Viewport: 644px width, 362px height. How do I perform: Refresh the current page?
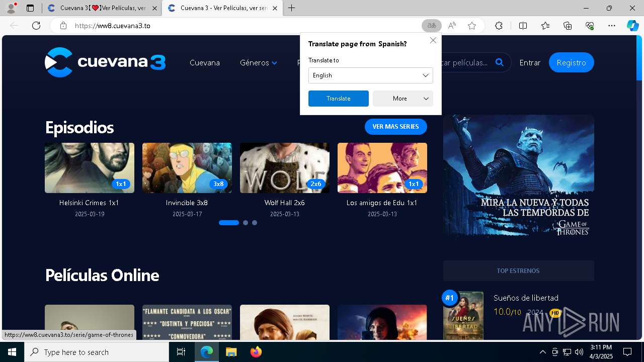click(36, 26)
